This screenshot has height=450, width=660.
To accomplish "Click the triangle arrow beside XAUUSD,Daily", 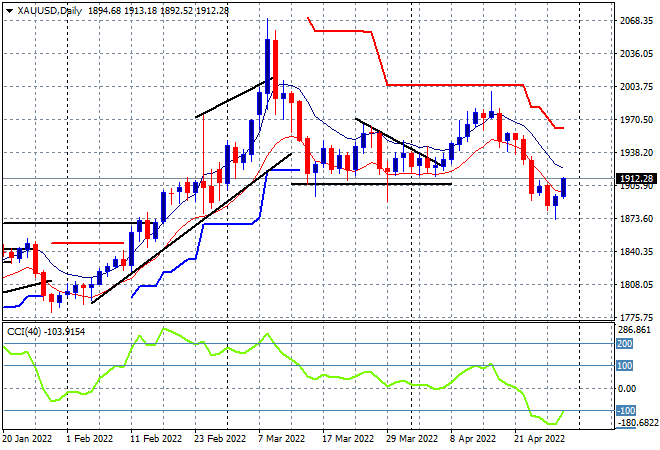I will [9, 11].
